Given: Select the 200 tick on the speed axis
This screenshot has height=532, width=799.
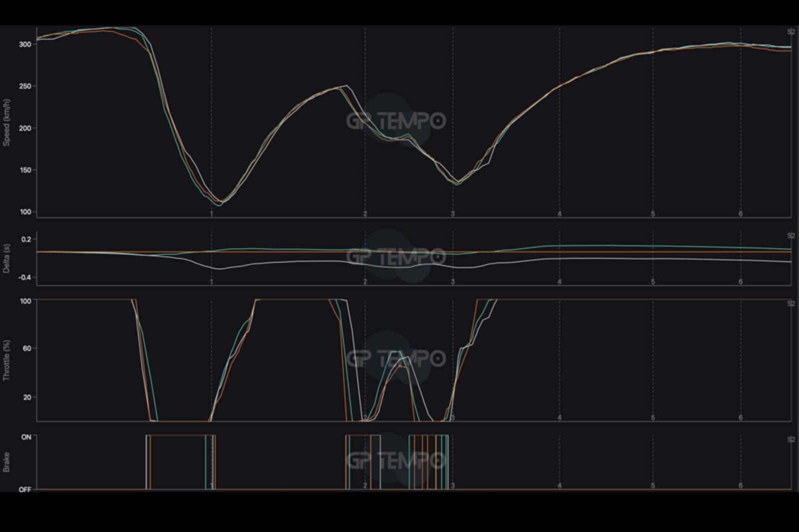Looking at the screenshot, I should (x=25, y=128).
